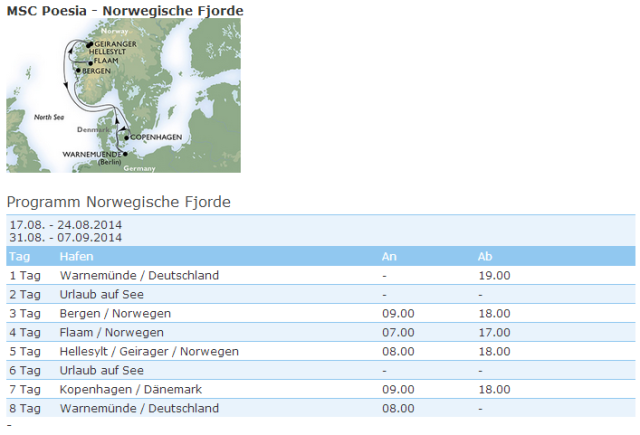
Task: Click the 'Bergen / Norwegen' port cell
Action: coord(115,313)
